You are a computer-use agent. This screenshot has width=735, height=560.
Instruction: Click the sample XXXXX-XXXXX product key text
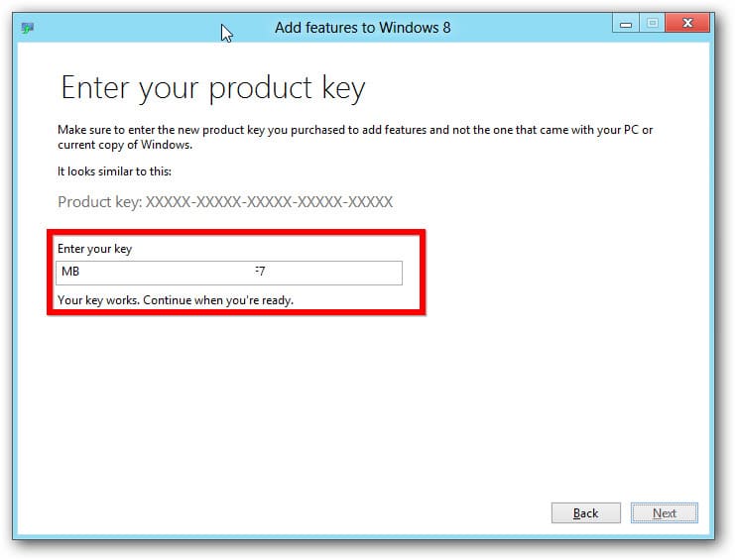(269, 202)
